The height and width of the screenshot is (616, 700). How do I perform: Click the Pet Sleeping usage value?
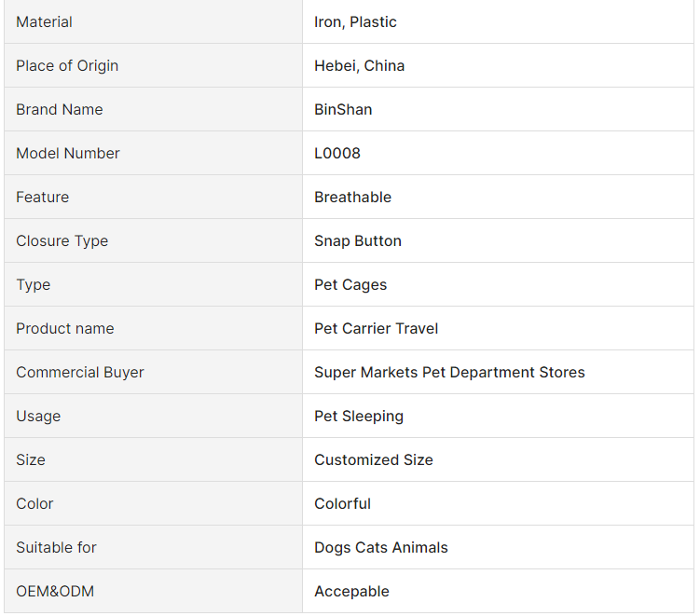(359, 416)
